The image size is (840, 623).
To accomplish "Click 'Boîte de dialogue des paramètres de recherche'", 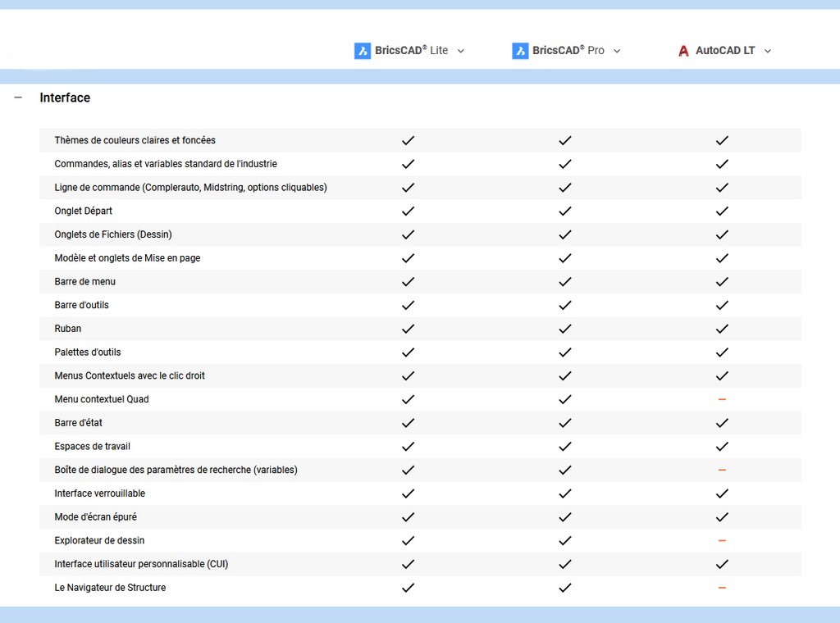I will (x=176, y=470).
